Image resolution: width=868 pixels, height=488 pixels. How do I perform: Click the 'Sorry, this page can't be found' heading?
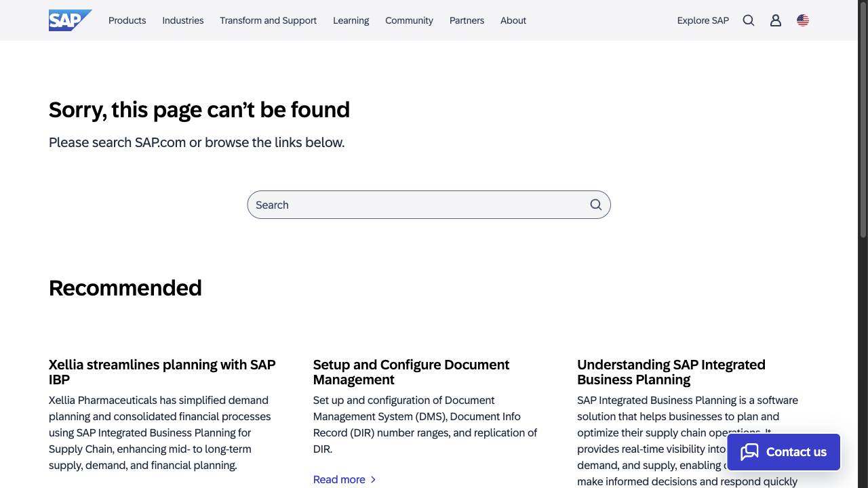click(x=199, y=110)
